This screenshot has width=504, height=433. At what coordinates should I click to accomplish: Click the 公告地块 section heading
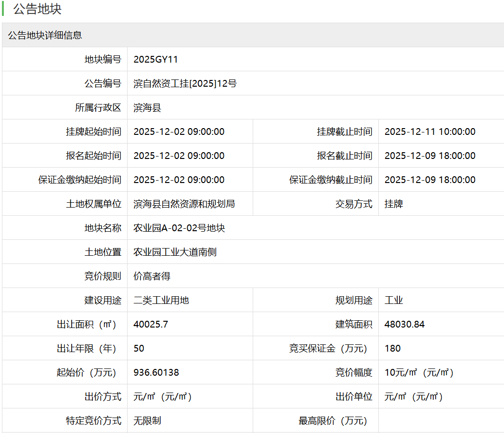(x=38, y=9)
